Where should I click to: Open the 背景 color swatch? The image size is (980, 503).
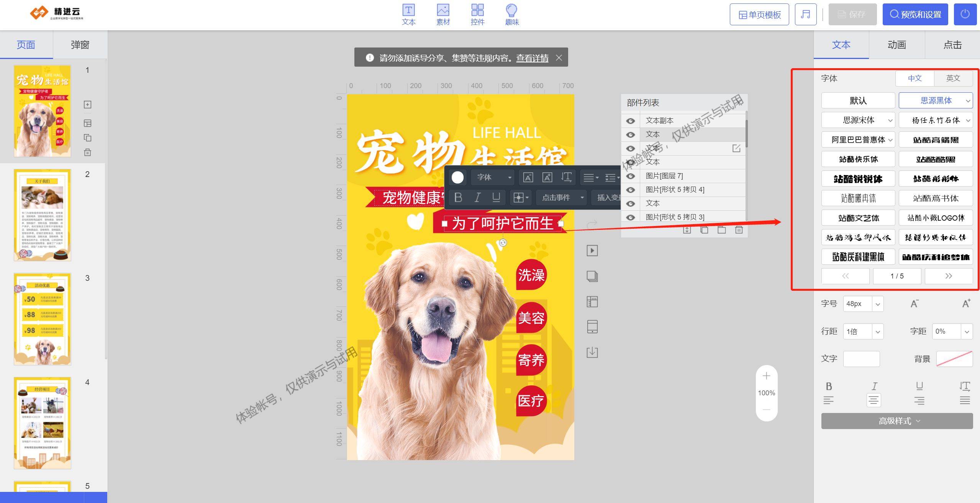pyautogui.click(x=954, y=359)
